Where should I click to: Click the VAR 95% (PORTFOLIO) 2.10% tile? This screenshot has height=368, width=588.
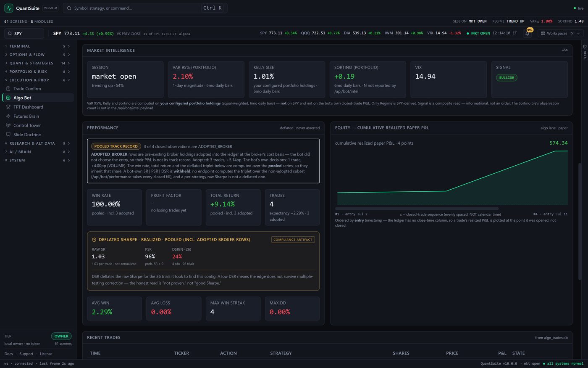[x=206, y=79]
